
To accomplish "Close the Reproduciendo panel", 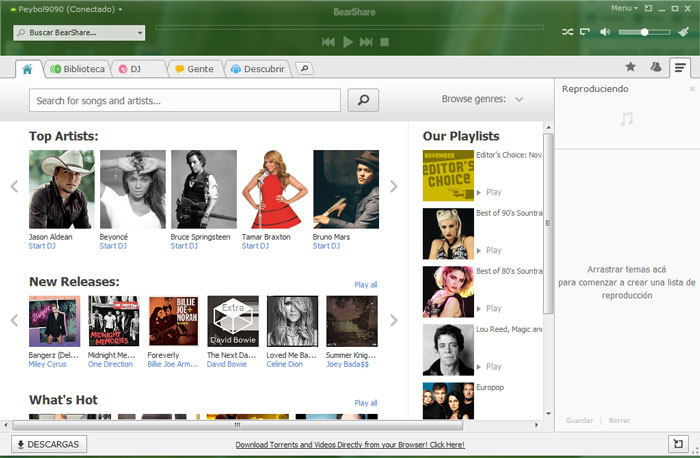I will point(692,89).
